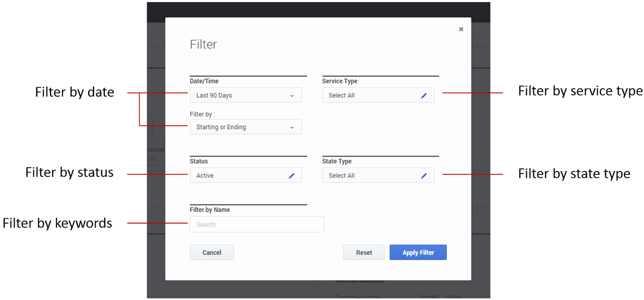Click the chevron arrow on Last 90 Days
The image size is (644, 300).
point(292,96)
